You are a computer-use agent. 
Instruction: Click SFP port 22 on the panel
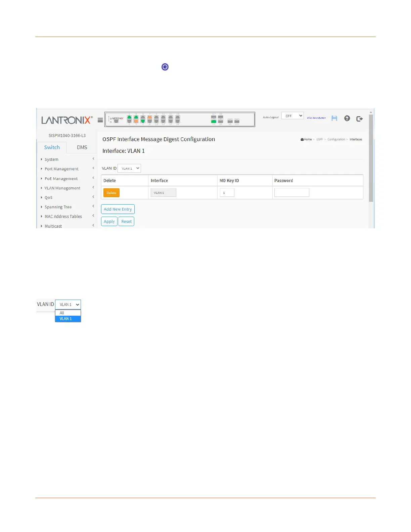point(237,121)
